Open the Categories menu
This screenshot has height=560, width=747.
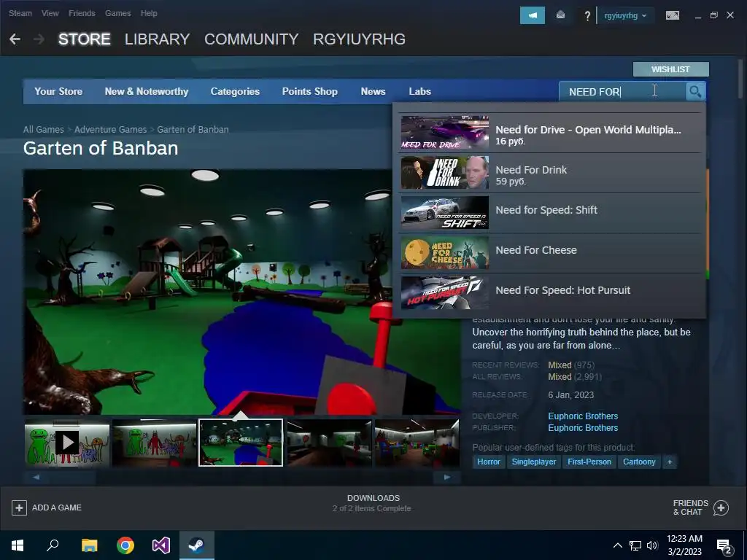point(235,91)
